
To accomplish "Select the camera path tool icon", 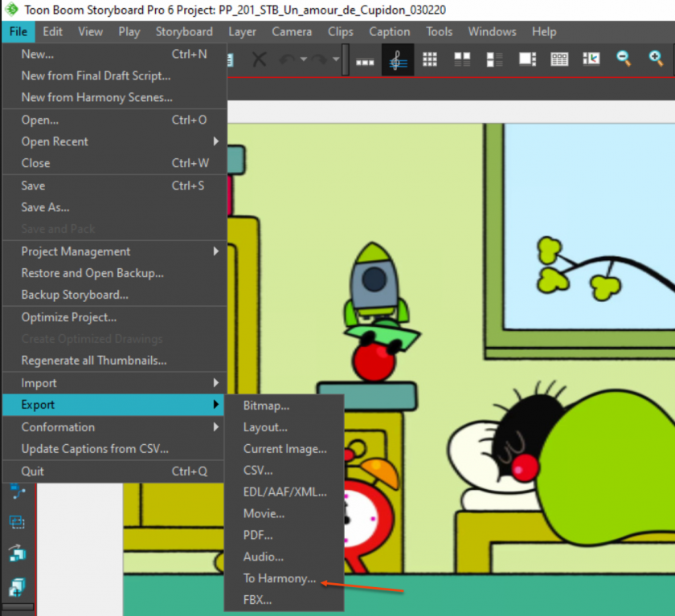I will (x=17, y=492).
